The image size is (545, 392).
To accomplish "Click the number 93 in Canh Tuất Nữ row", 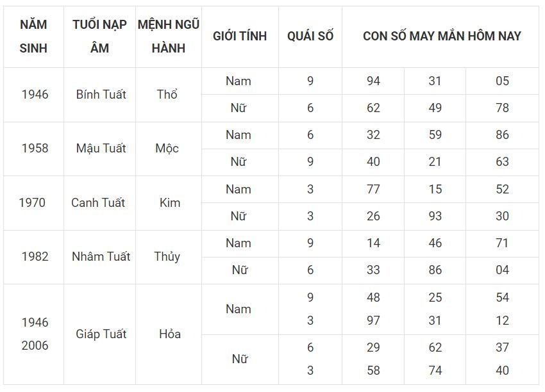I will tap(435, 216).
